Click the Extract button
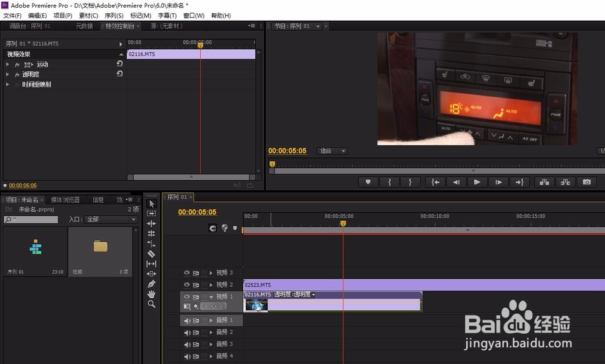The image size is (605, 364). tap(566, 182)
